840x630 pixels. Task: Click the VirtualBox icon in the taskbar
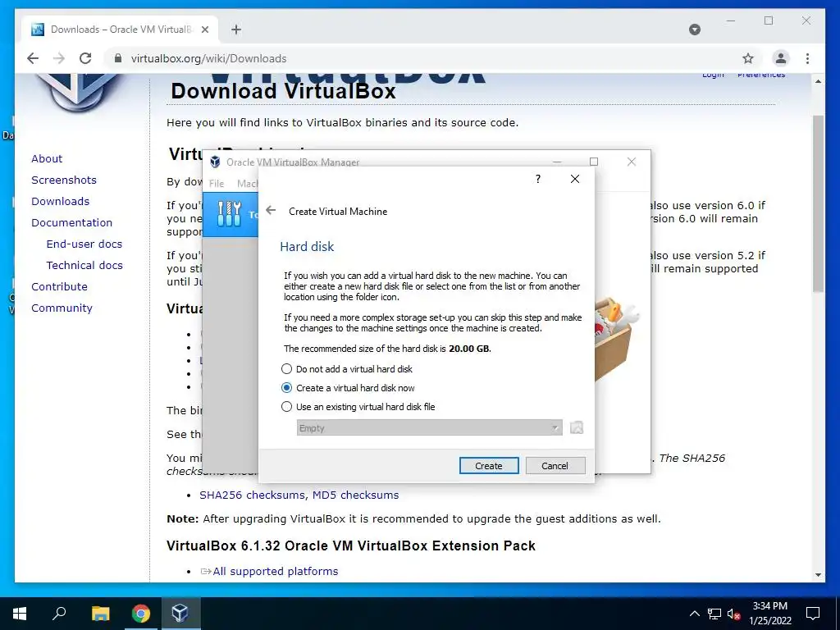click(180, 613)
